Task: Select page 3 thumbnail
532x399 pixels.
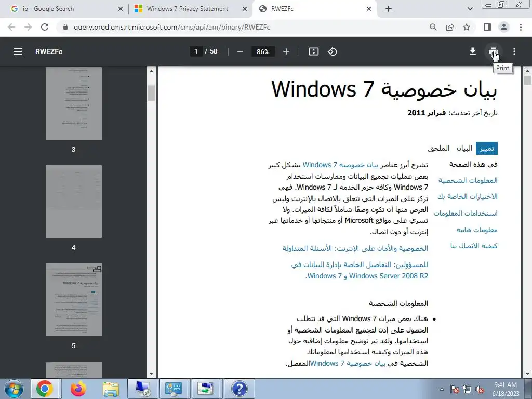Action: point(74,103)
